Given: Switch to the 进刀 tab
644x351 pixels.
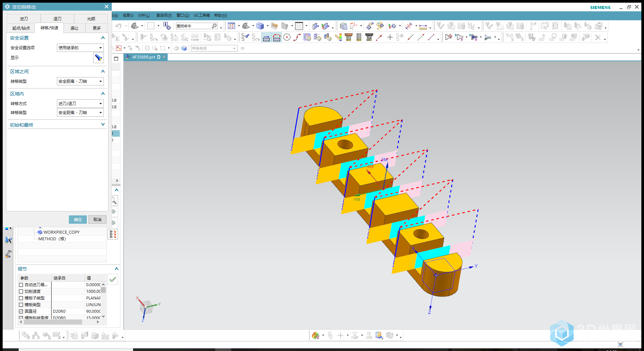Looking at the screenshot, I should (x=24, y=19).
